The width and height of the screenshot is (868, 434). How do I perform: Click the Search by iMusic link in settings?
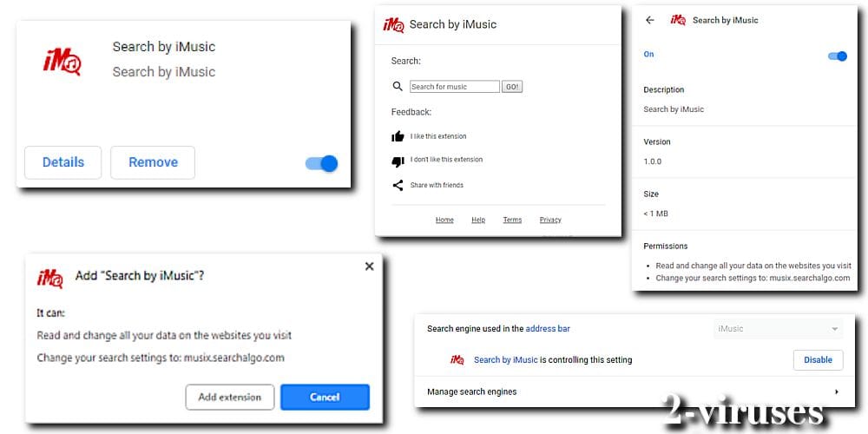pyautogui.click(x=506, y=360)
